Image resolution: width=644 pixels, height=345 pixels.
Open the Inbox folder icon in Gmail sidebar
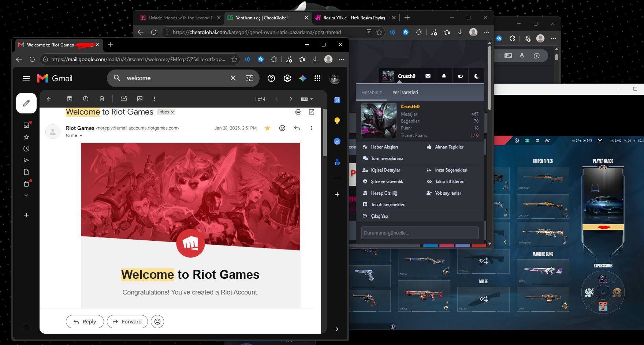click(x=26, y=125)
